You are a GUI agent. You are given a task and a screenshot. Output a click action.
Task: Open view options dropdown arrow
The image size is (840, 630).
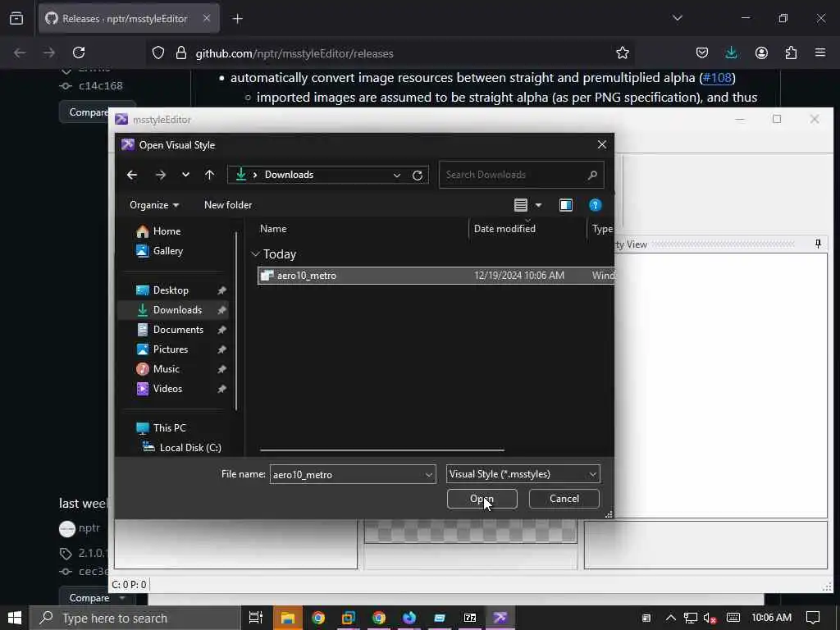(x=538, y=205)
